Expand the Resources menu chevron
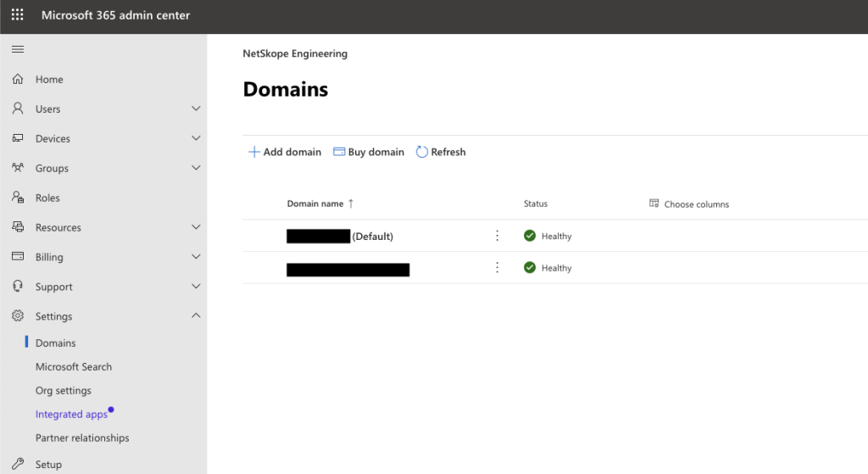The height and width of the screenshot is (474, 868). point(196,227)
